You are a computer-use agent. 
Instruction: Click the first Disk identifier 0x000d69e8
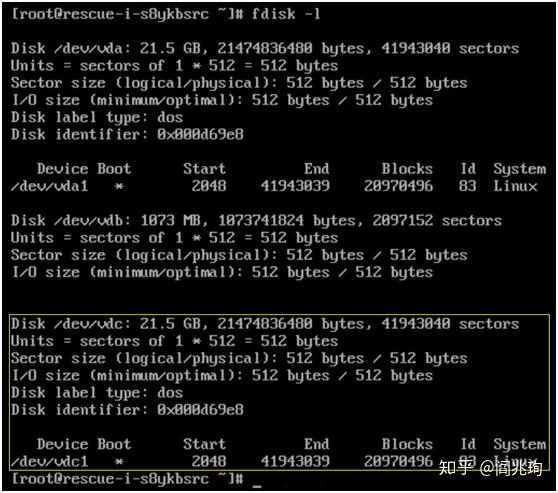[x=200, y=135]
